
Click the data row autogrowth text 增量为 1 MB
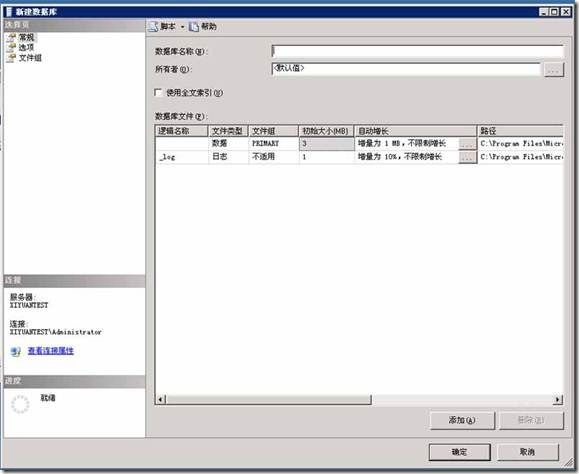pos(402,143)
